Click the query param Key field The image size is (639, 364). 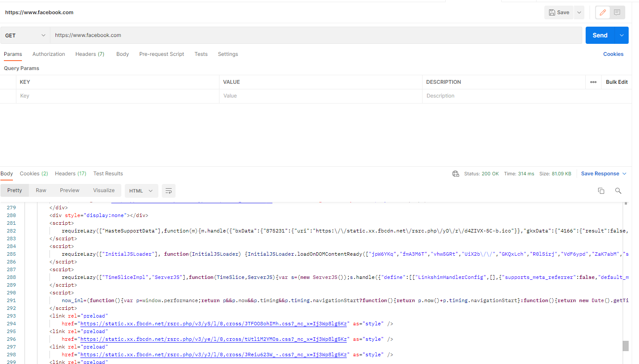[117, 96]
